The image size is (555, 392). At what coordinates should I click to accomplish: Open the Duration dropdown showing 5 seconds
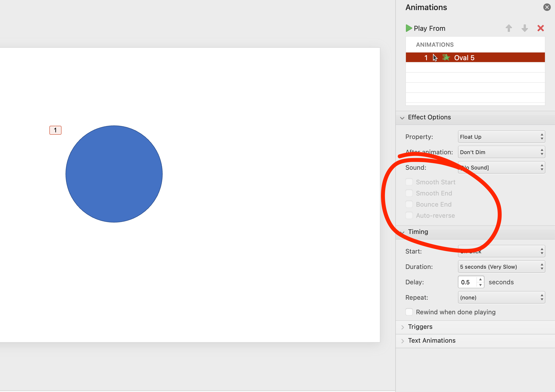(x=501, y=267)
